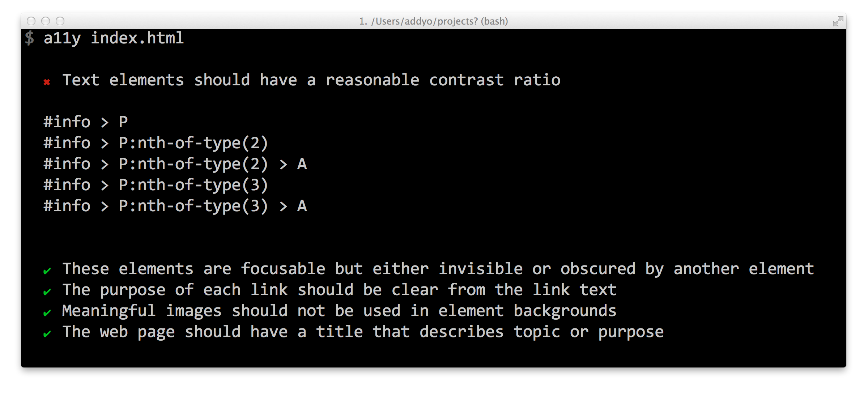The image size is (868, 400).
Task: Click the 'Text elements should have a reasonable contrast ratio' line
Action: pyautogui.click(x=311, y=80)
